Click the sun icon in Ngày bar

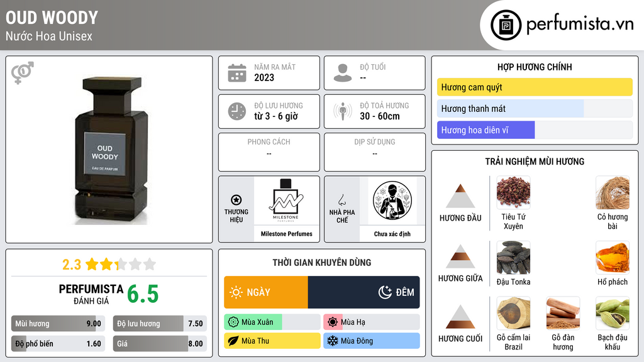pyautogui.click(x=236, y=292)
